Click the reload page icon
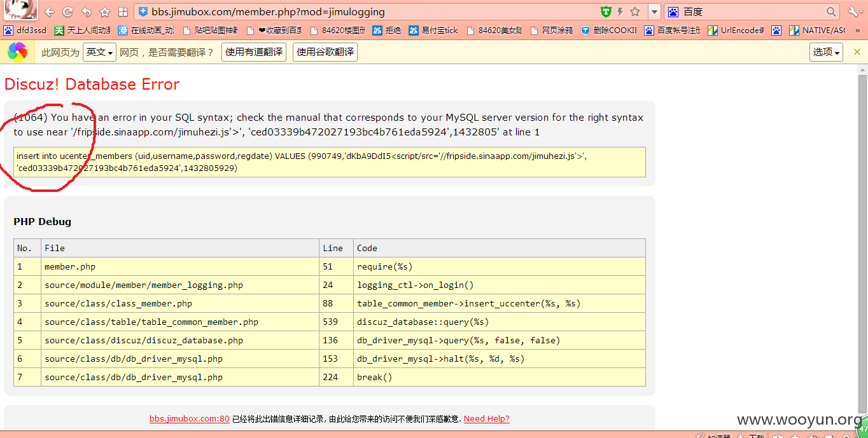Viewport: 868px width, 438px height. pos(67,12)
